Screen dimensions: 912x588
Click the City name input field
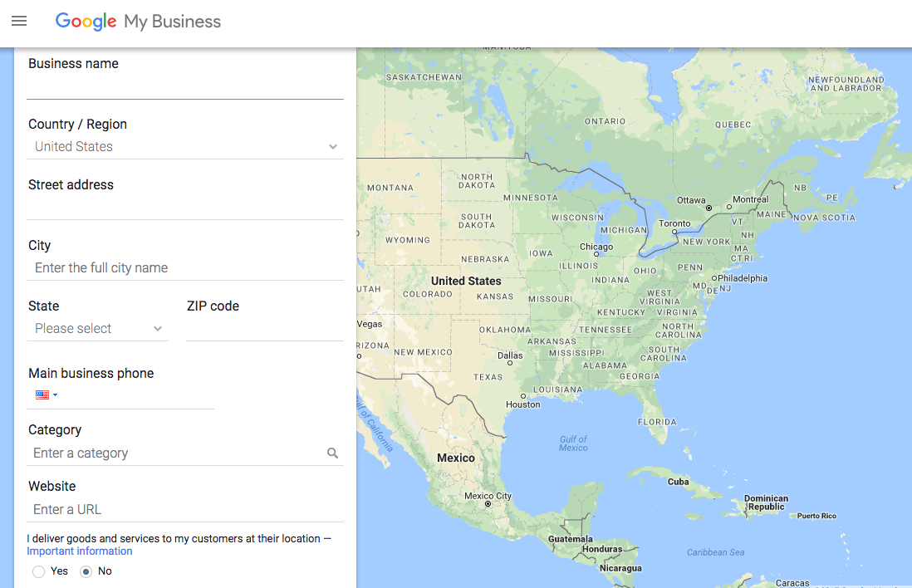point(184,268)
